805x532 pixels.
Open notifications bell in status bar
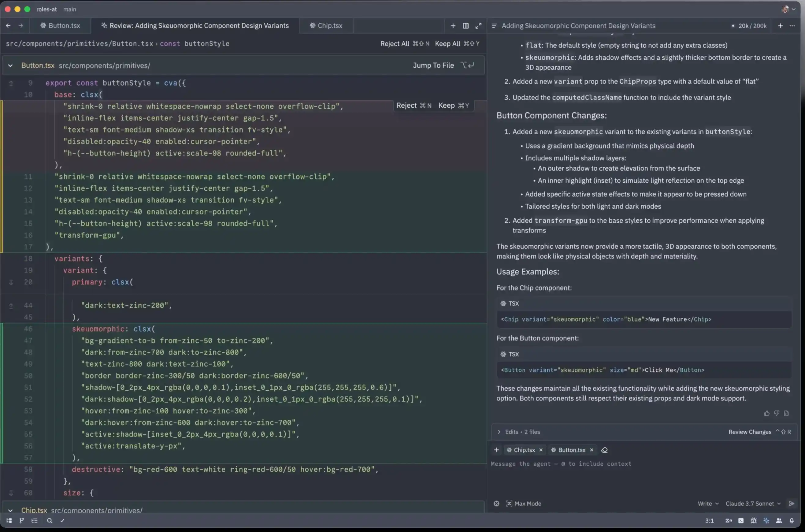pyautogui.click(x=792, y=520)
